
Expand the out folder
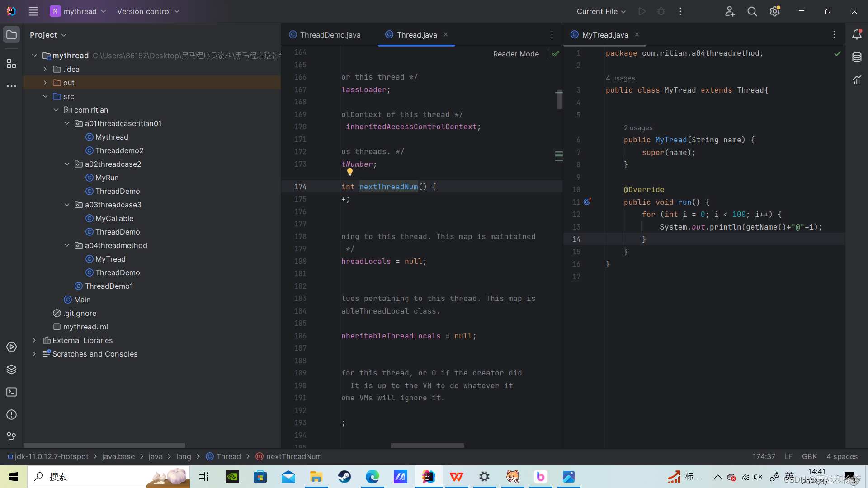(x=45, y=83)
